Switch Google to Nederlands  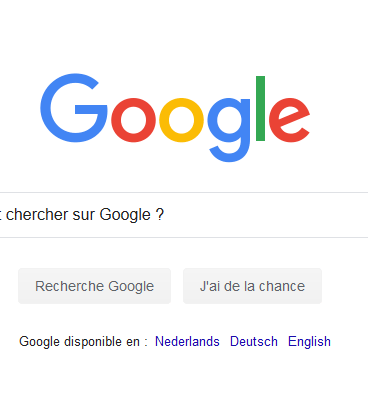(187, 342)
